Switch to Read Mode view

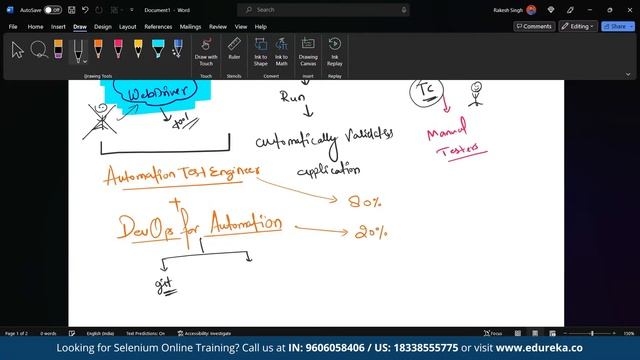(518, 333)
